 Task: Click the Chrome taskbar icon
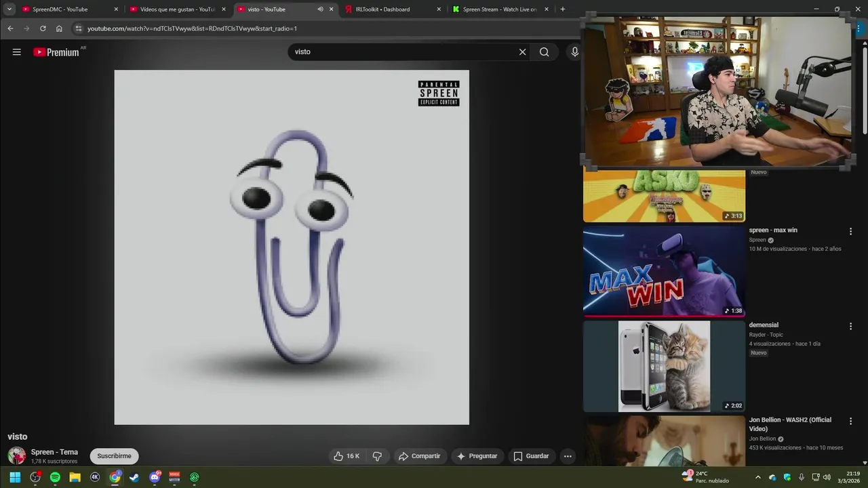coord(115,477)
